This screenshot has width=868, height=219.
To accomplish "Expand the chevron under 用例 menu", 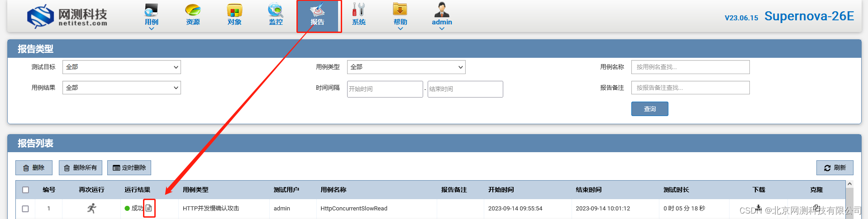I will tap(152, 28).
